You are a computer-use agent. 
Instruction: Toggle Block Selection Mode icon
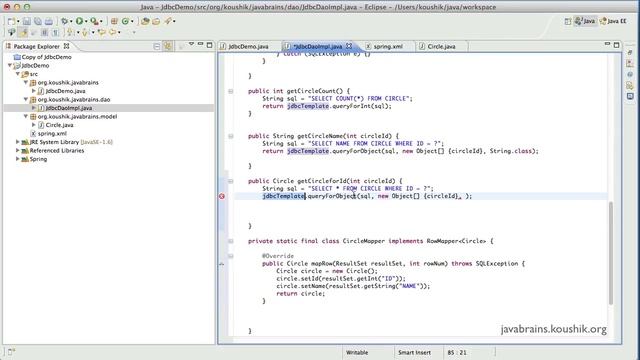coord(44,32)
